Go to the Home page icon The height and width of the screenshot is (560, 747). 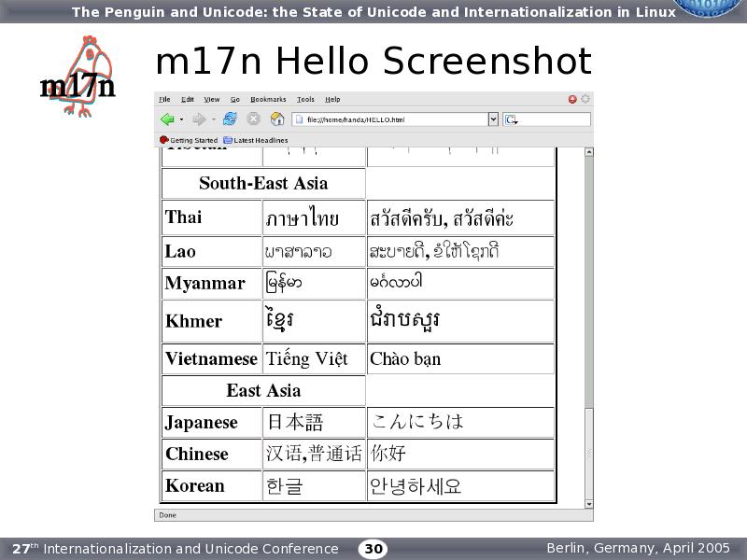[277, 119]
